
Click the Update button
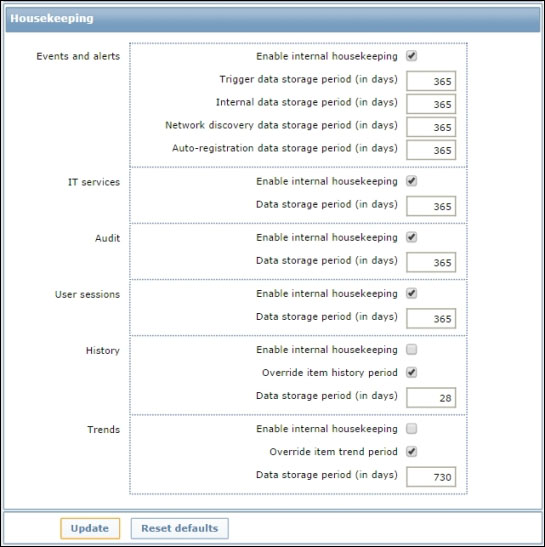click(90, 528)
